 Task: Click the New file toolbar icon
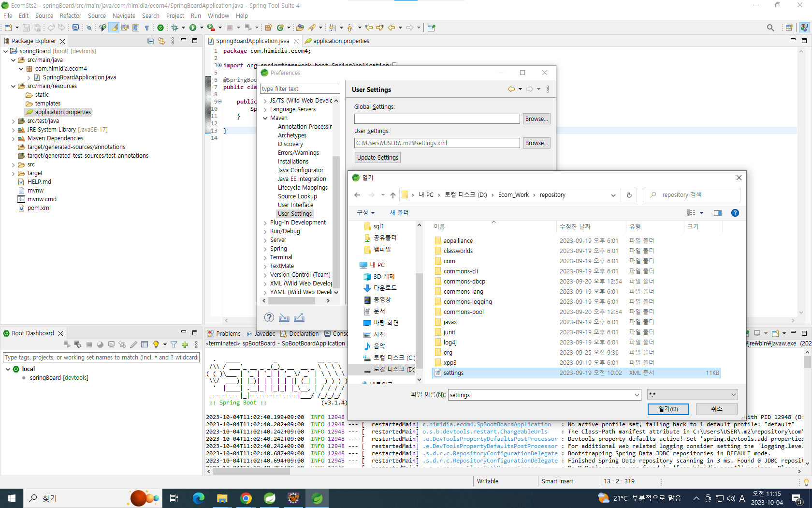tap(8, 28)
